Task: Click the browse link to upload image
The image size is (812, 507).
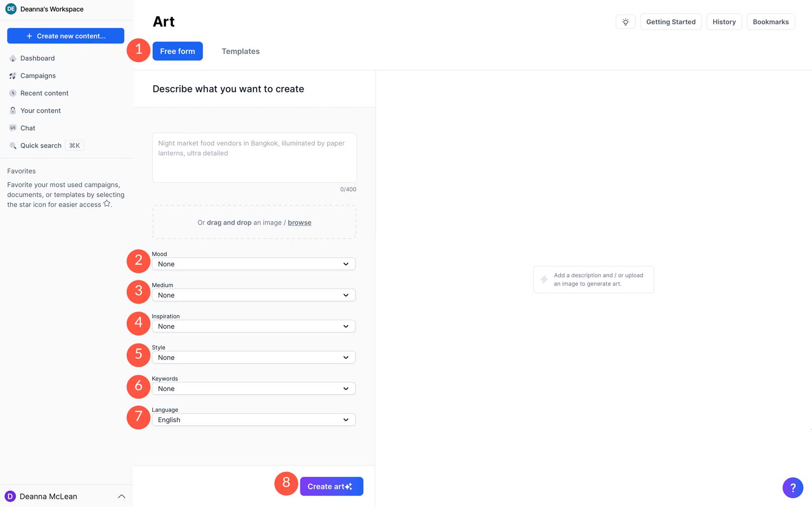Action: click(300, 222)
